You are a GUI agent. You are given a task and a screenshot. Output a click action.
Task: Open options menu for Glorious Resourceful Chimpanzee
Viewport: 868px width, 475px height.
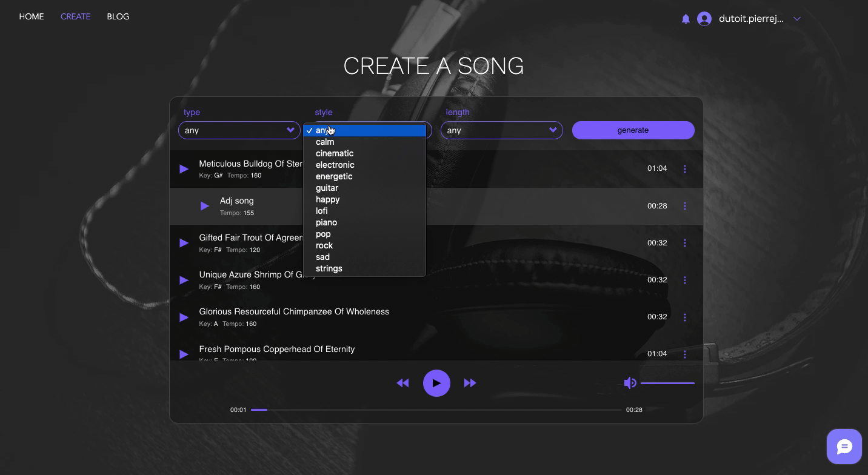685,317
